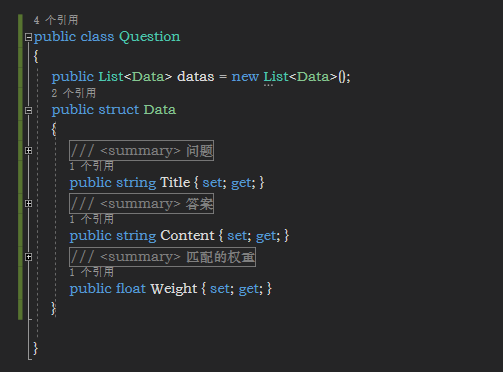Open the 1 个引用 link above Title

click(92, 166)
